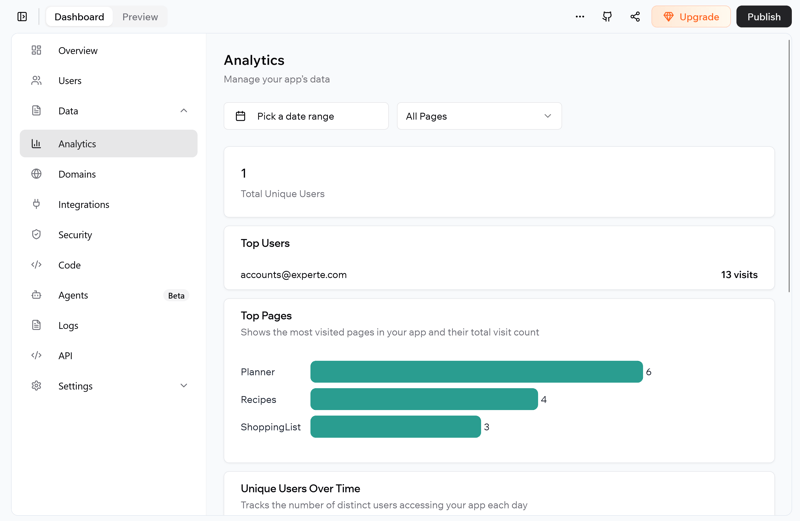Open the Pick a date range field
Viewport: 800px width, 521px height.
click(306, 116)
